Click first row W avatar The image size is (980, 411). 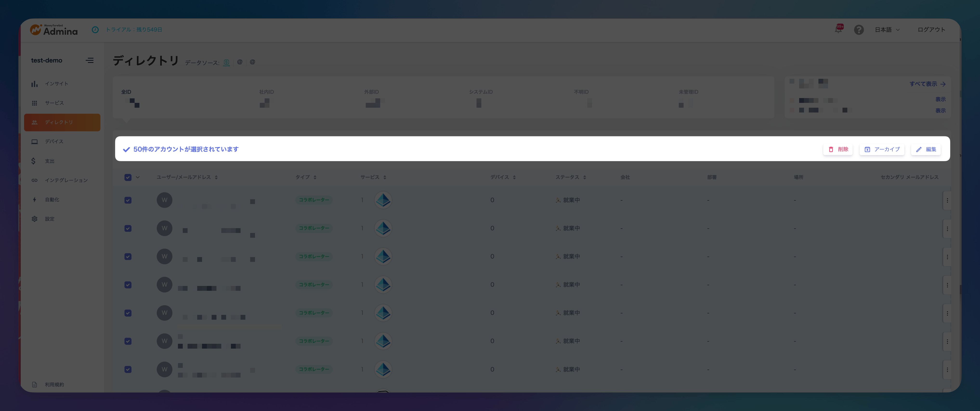pos(164,200)
